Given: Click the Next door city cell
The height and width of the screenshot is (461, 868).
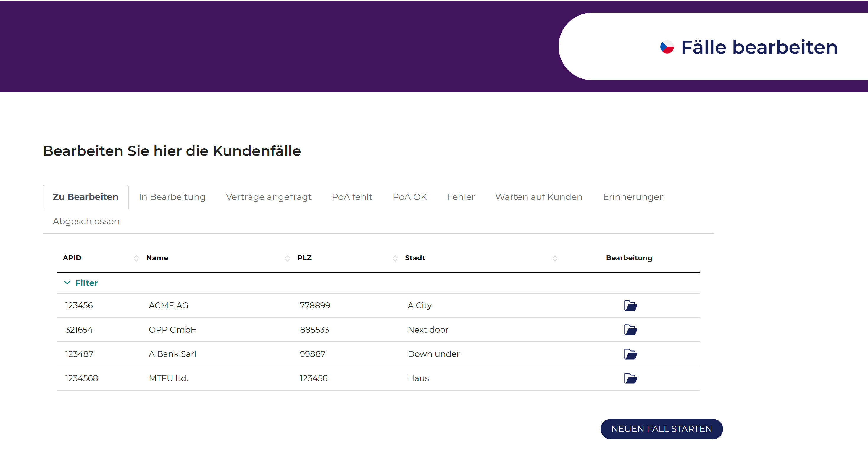Looking at the screenshot, I should 428,330.
